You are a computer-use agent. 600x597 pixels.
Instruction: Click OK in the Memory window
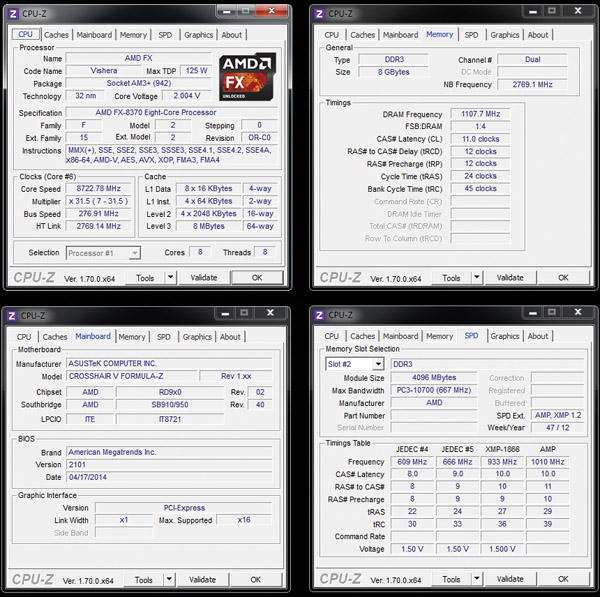coord(563,278)
